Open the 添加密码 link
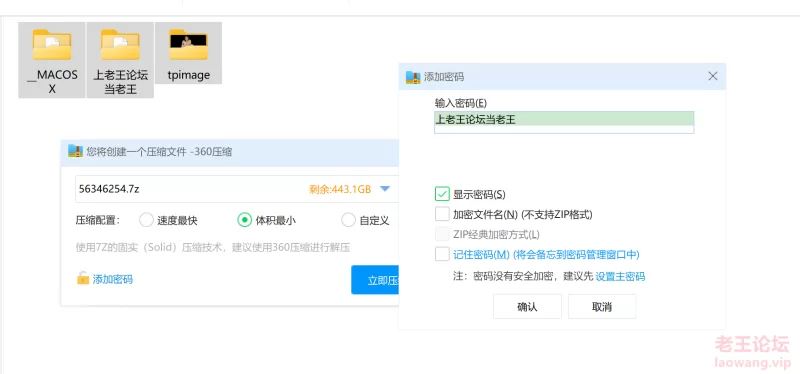 pos(113,279)
